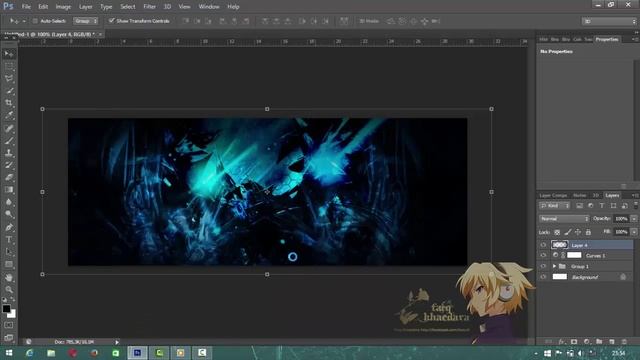
Task: Select the Rectangular Marquee tool
Action: [9, 66]
